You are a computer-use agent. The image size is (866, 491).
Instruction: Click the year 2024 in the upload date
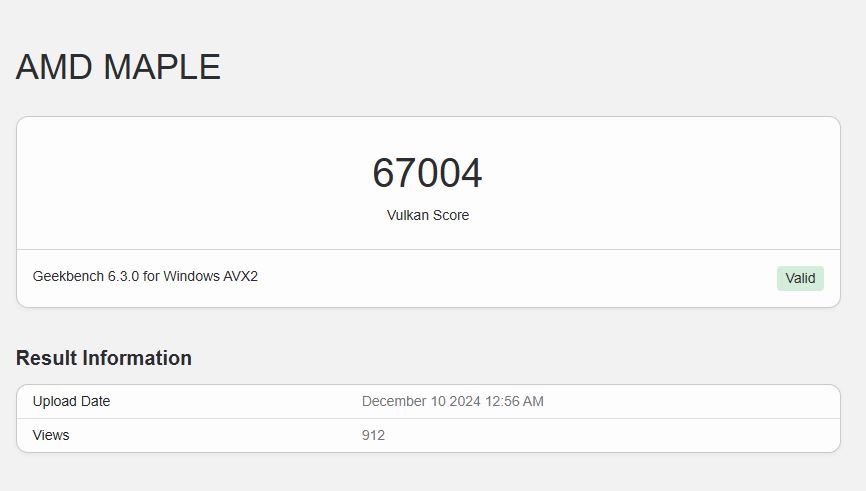[465, 401]
